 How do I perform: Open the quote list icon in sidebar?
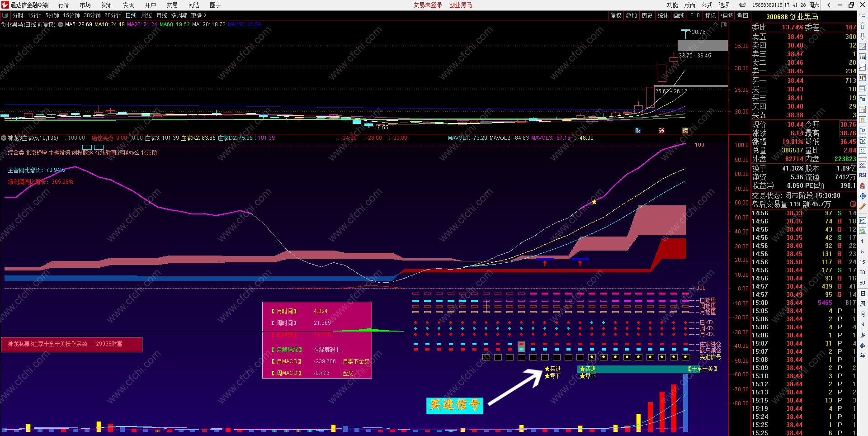click(x=863, y=46)
